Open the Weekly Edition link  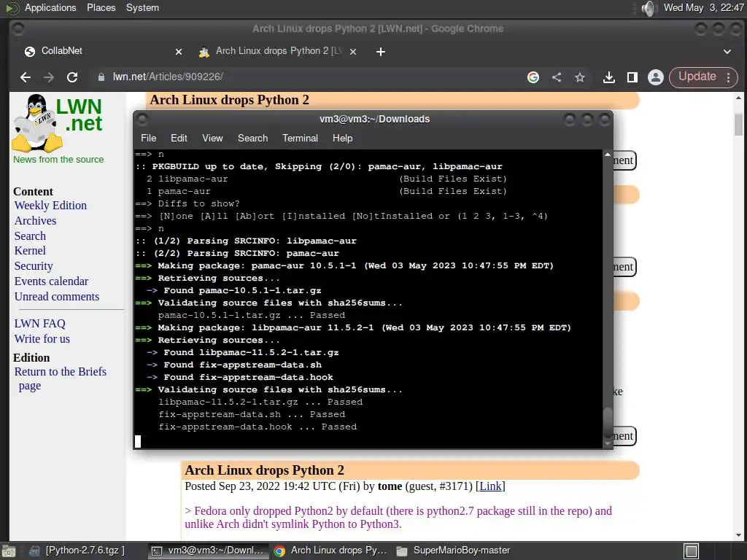50,205
